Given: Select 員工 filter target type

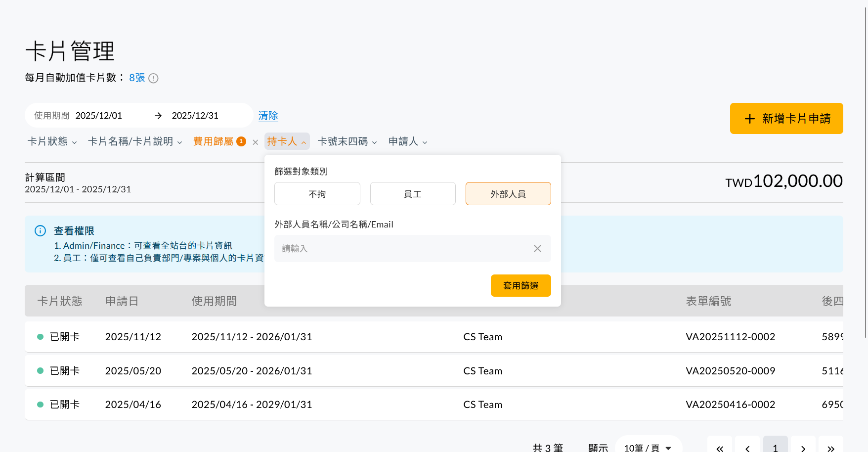Looking at the screenshot, I should (413, 194).
